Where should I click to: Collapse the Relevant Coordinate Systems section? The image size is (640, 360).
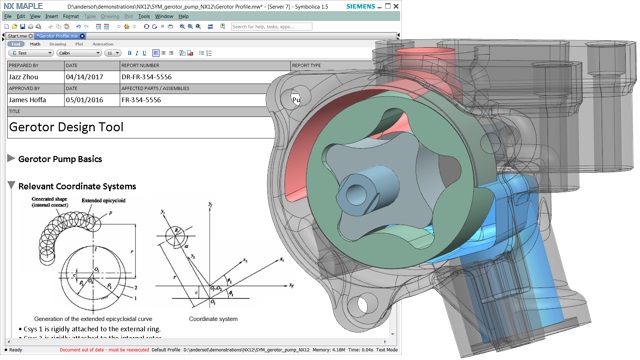(x=11, y=185)
